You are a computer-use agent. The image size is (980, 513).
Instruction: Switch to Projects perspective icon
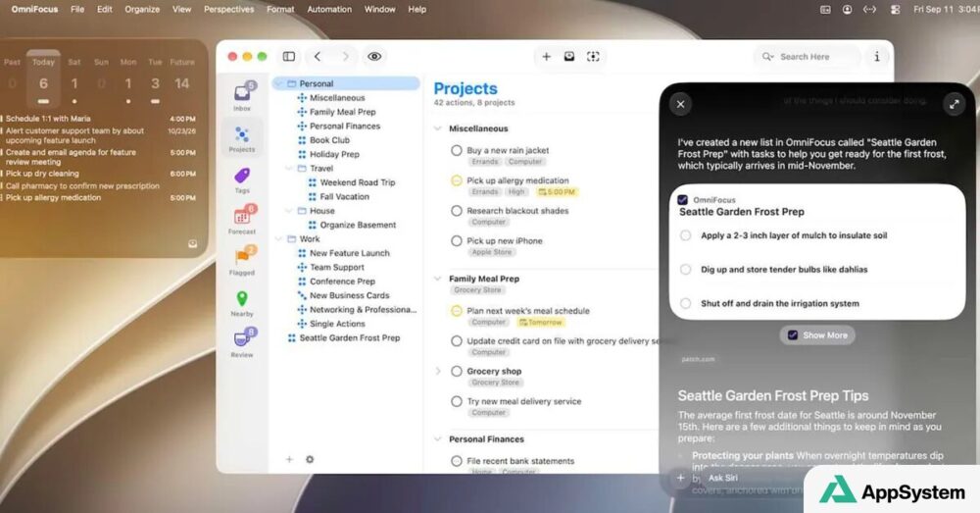pyautogui.click(x=242, y=138)
